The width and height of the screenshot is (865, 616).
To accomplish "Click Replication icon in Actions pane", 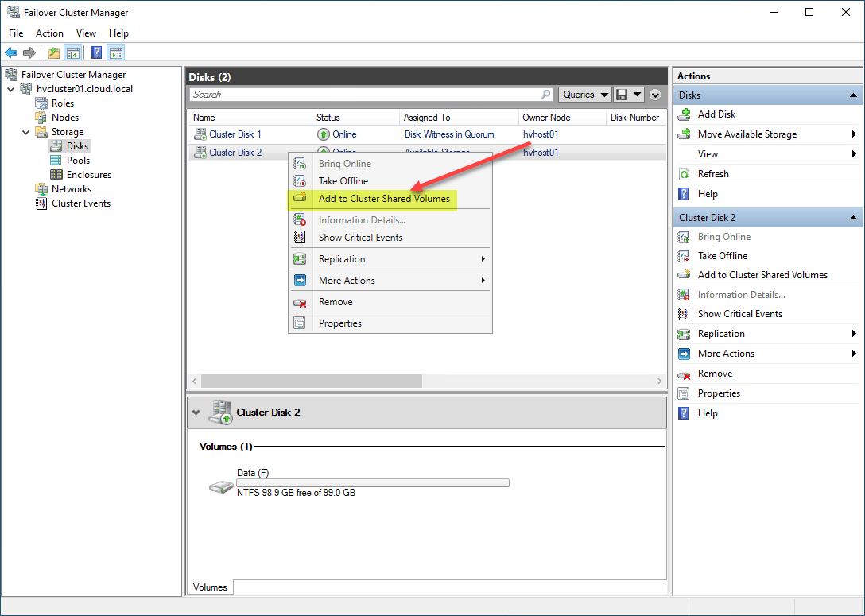I will 684,334.
